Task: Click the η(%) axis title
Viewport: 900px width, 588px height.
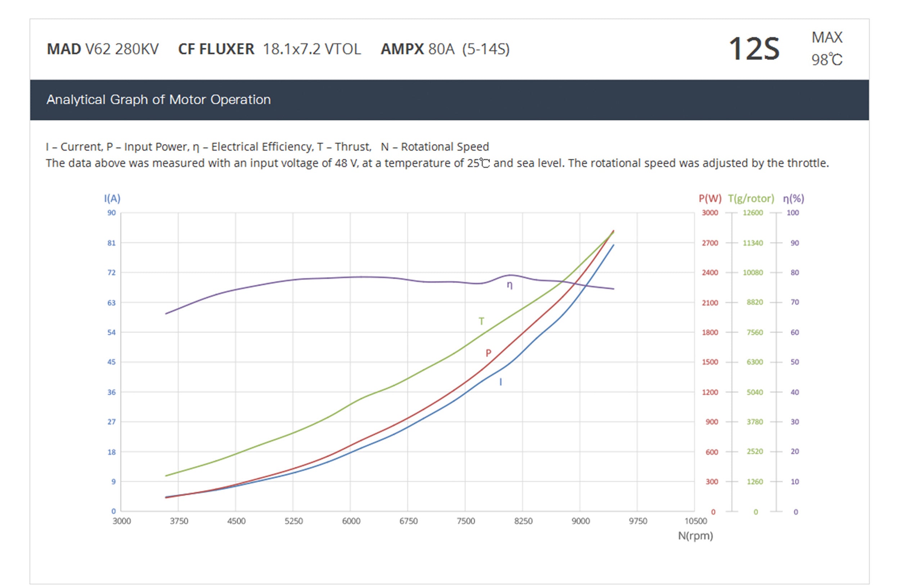Action: [x=793, y=198]
